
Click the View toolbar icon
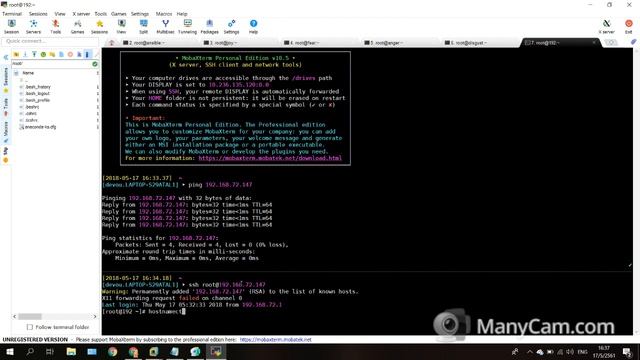(121, 27)
